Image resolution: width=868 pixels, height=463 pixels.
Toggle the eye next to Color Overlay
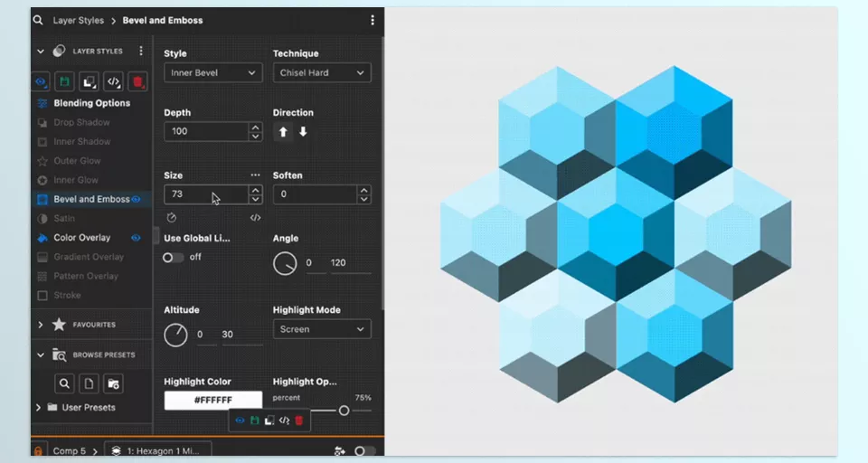(136, 238)
